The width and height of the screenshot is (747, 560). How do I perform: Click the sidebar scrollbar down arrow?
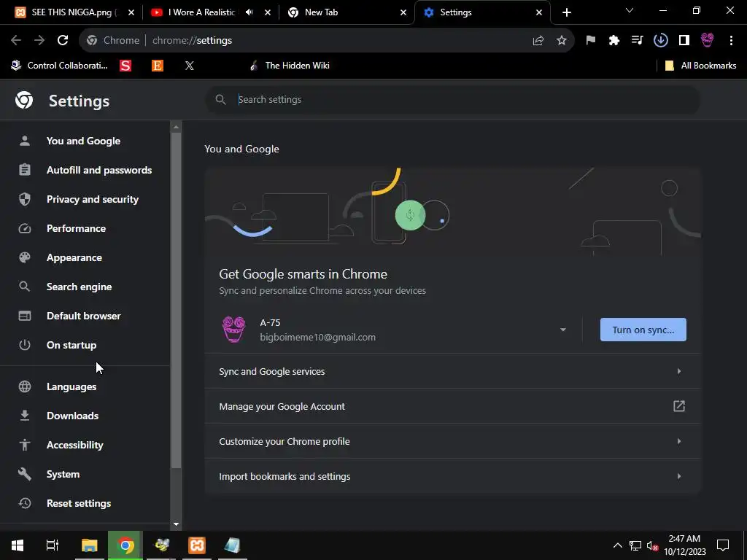pyautogui.click(x=177, y=524)
